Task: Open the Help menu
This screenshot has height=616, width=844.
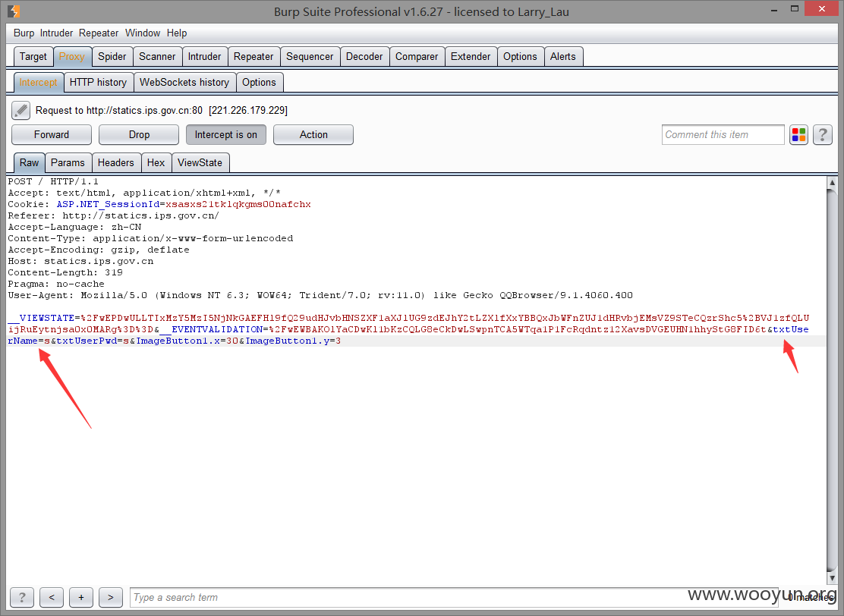Action: (x=177, y=33)
